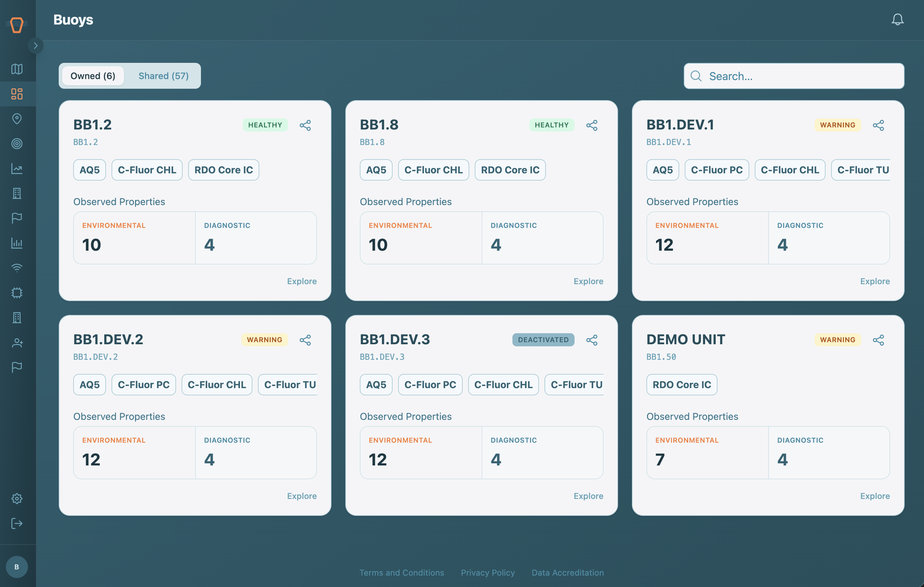
Task: Click the logout icon in sidebar
Action: click(17, 523)
